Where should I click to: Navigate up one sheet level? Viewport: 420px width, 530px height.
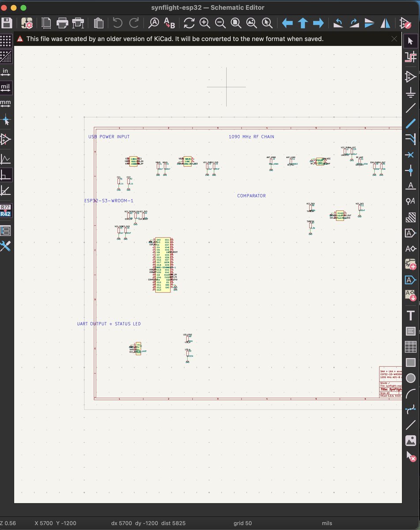pos(303,23)
